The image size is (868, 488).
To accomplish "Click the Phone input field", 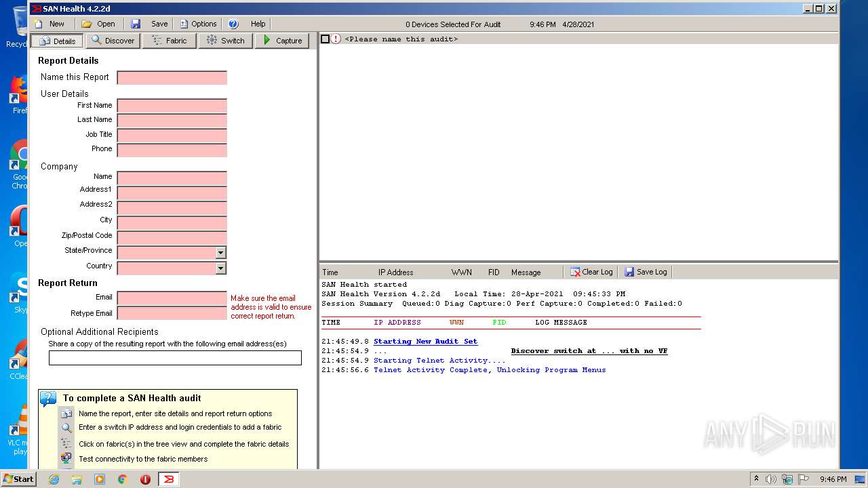I will pyautogui.click(x=172, y=150).
